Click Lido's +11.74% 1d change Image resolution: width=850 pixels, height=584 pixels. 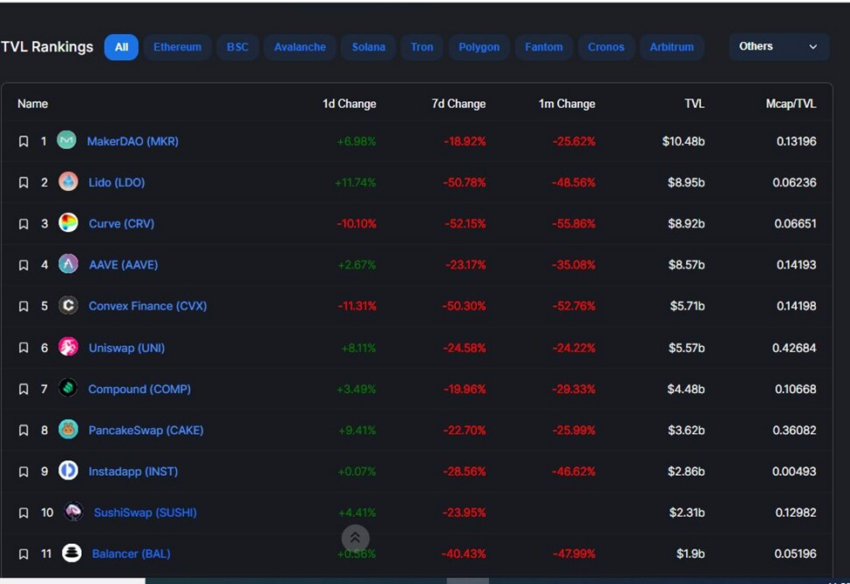[x=356, y=183]
